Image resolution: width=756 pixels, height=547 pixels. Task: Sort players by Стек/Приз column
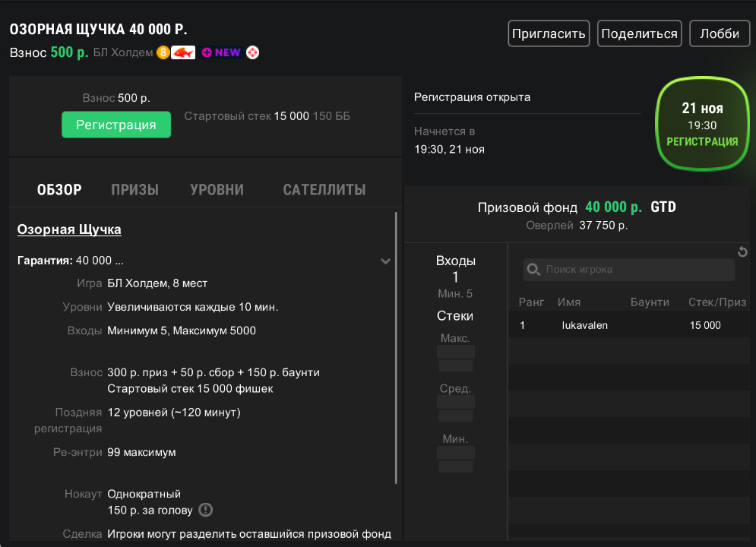(716, 302)
